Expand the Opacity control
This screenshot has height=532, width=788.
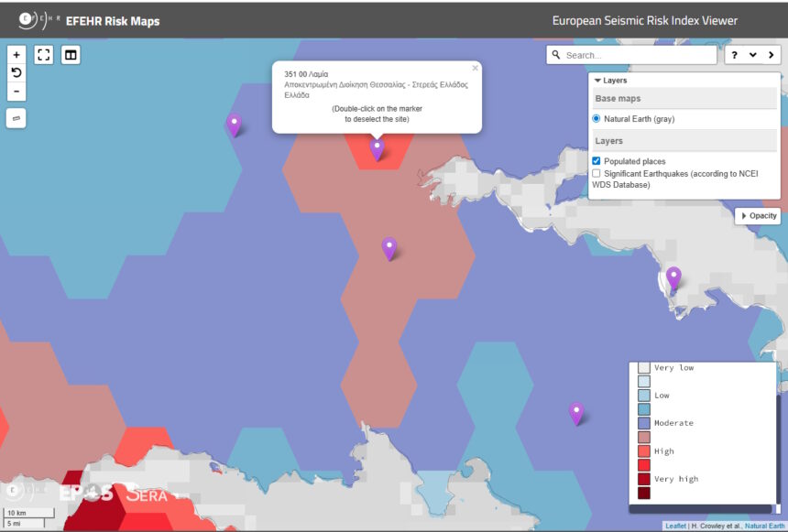[758, 216]
